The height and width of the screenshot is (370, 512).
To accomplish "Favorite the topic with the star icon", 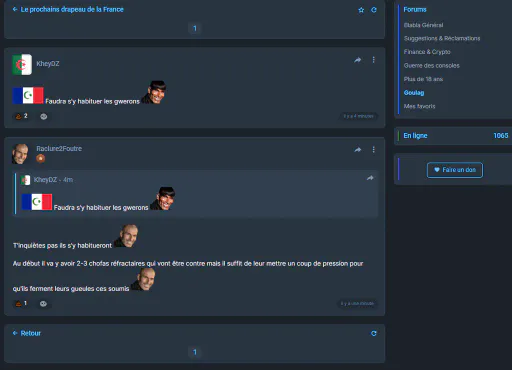I will (x=361, y=10).
